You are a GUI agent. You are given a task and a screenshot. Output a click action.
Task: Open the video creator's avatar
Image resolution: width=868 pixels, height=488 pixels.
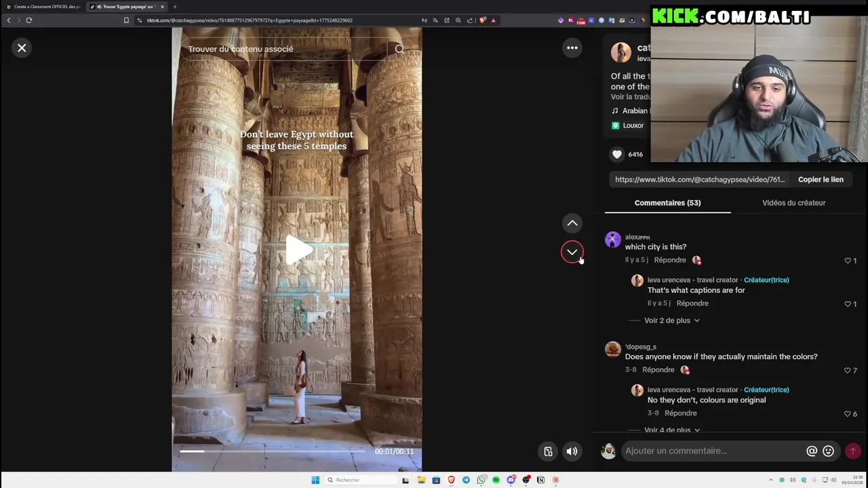tap(621, 52)
